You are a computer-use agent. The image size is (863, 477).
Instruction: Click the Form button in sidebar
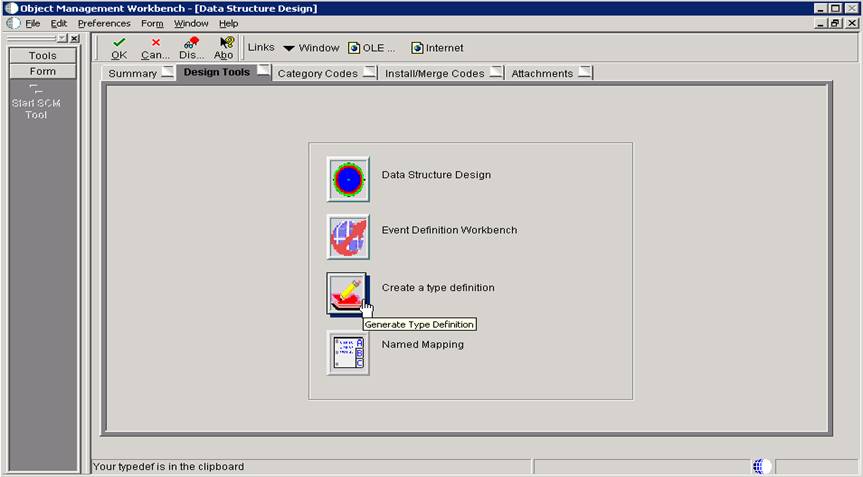(42, 72)
